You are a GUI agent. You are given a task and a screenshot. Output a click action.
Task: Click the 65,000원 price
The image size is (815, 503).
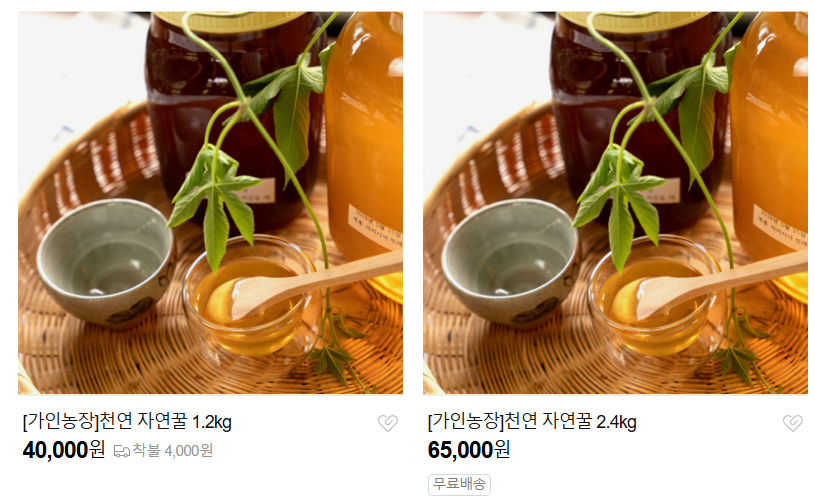click(469, 450)
